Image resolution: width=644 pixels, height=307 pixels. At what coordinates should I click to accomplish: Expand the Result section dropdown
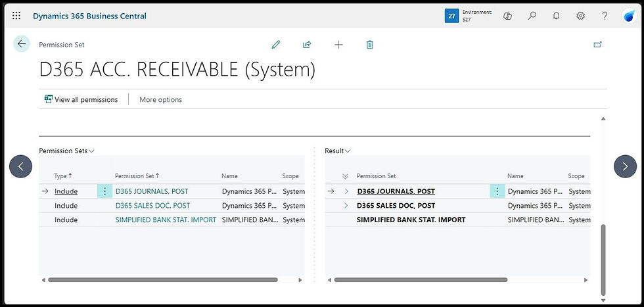(x=338, y=151)
